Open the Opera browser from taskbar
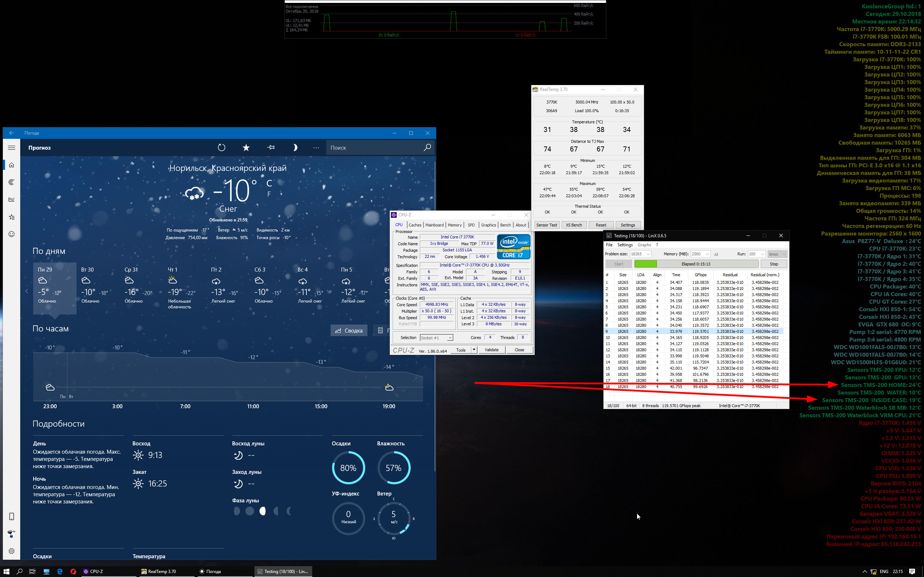 [x=73, y=571]
